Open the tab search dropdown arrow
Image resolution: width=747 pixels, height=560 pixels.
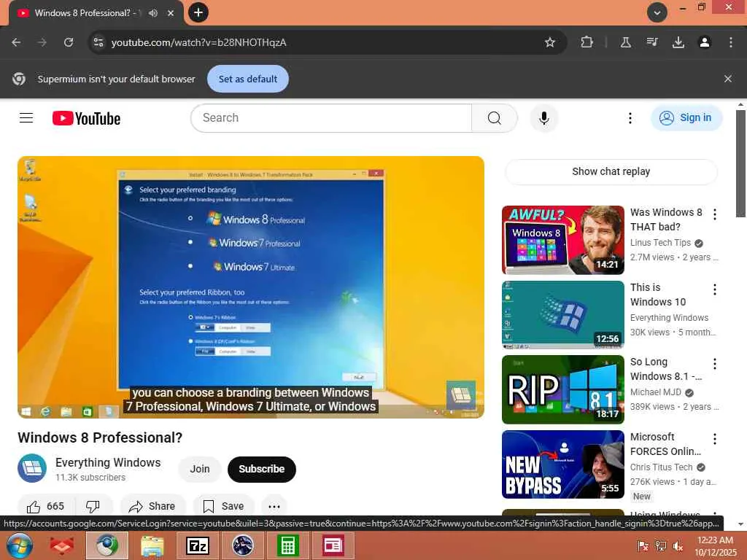[657, 12]
